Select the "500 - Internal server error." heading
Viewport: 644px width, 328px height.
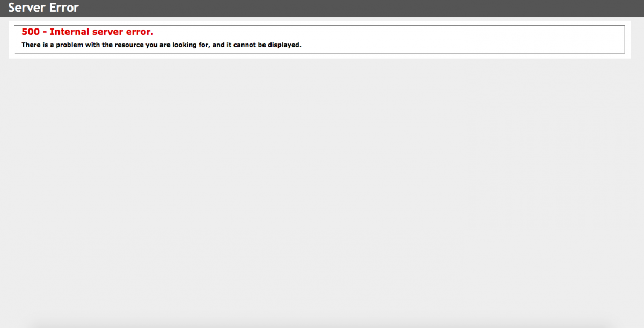click(87, 32)
